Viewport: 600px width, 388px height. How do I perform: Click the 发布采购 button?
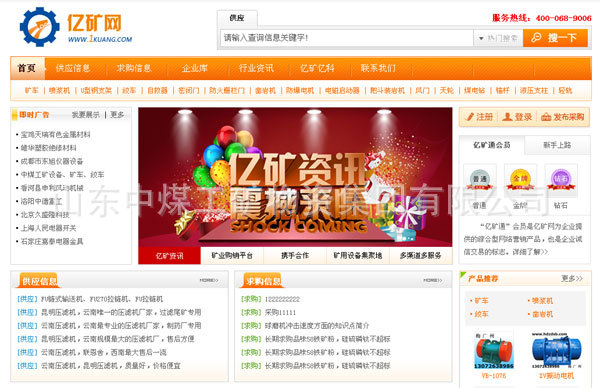(563, 117)
